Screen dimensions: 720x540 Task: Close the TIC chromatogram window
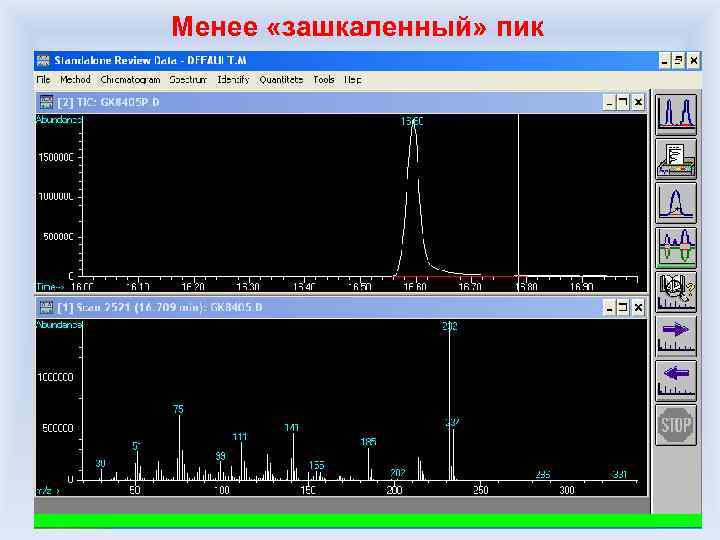click(x=638, y=102)
